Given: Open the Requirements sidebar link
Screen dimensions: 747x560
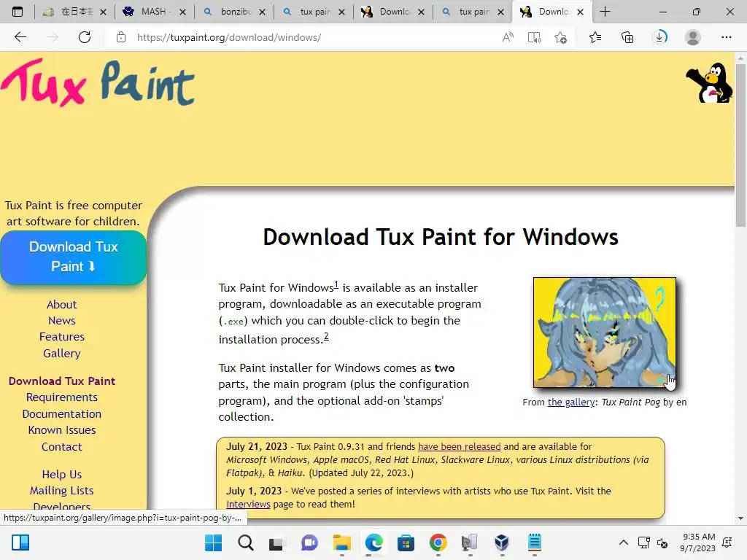Looking at the screenshot, I should coord(61,397).
